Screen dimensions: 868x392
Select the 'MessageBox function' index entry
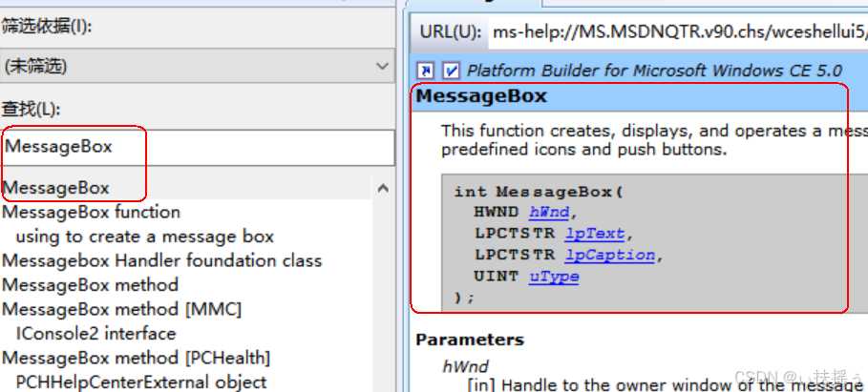[92, 213]
